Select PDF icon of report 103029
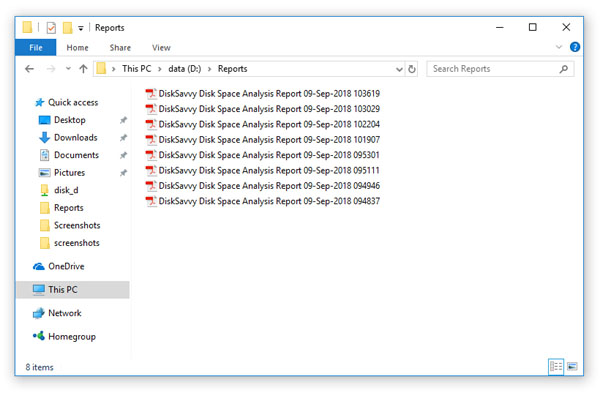600x393 pixels. click(151, 109)
